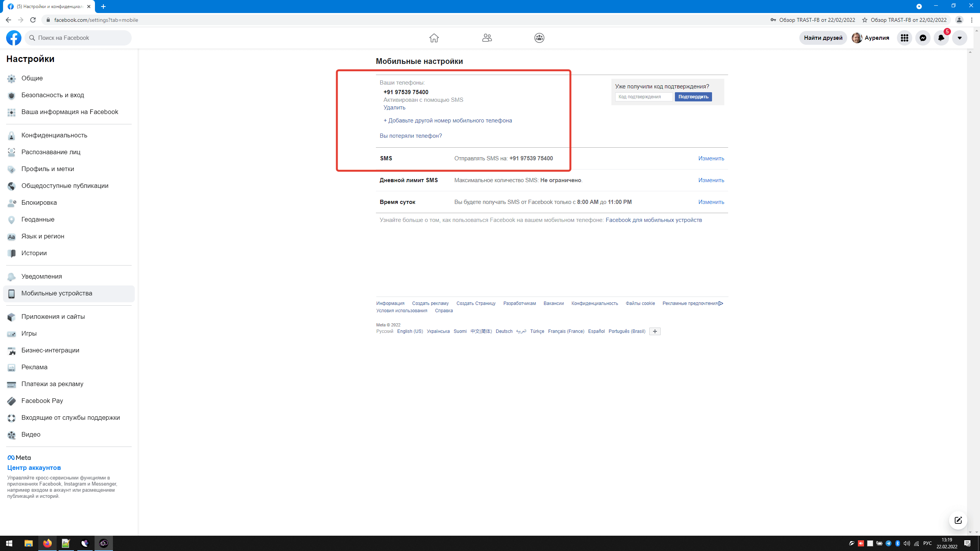
Task: Open the Chrome three-dot menu
Action: (972, 20)
